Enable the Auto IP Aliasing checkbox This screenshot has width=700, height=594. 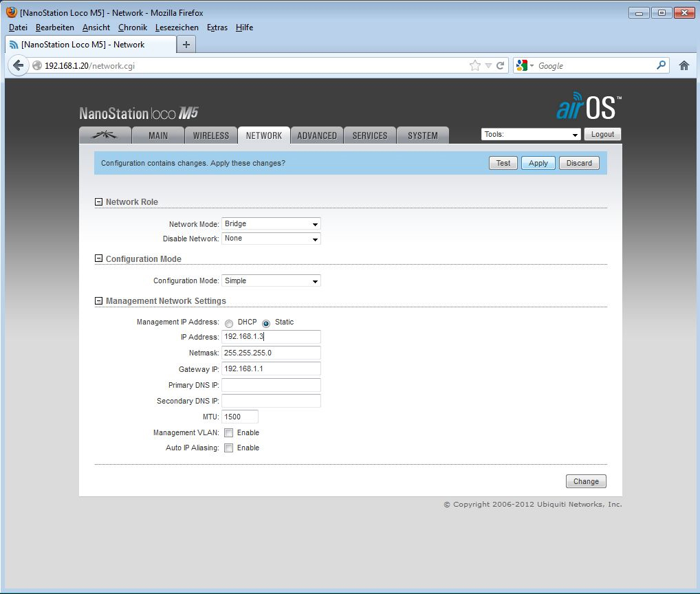[x=228, y=448]
